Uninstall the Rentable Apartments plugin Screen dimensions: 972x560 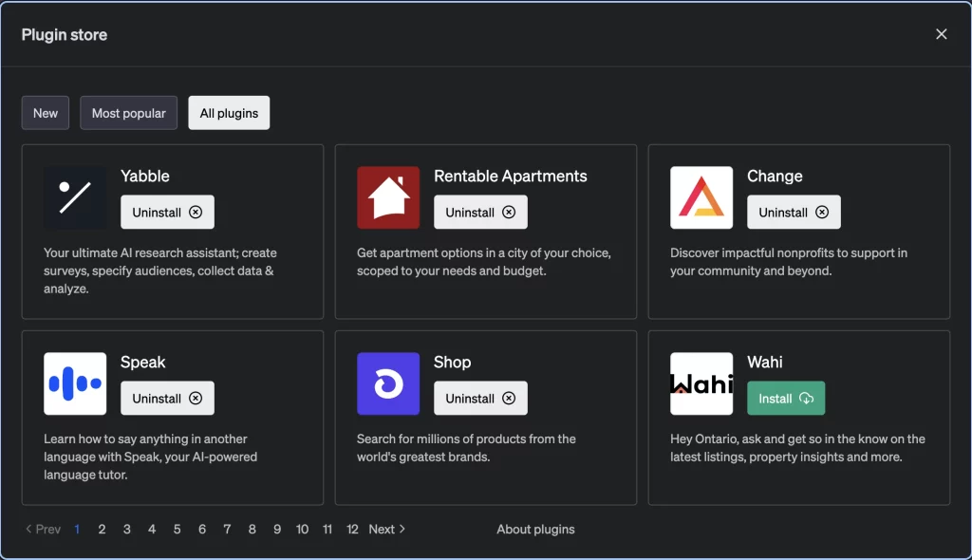click(x=480, y=212)
